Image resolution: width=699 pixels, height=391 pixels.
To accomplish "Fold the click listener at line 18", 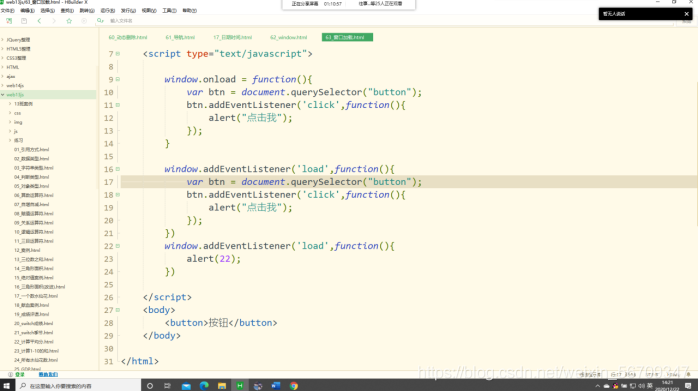I will (118, 195).
